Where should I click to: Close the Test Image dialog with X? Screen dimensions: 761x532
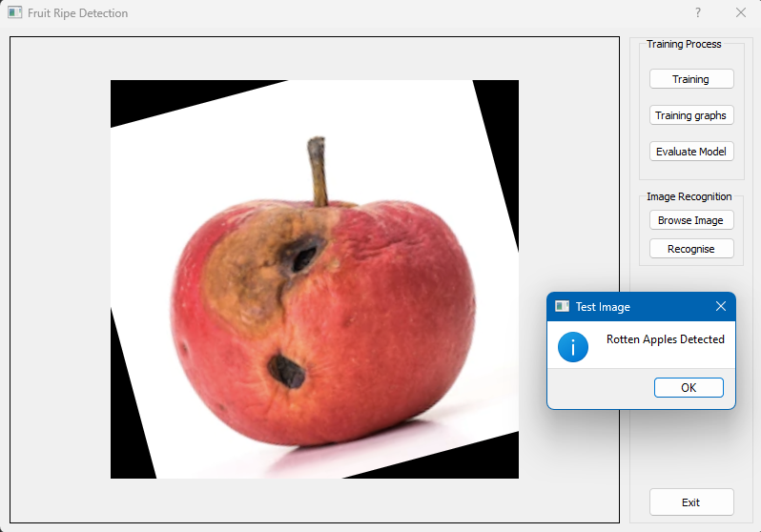point(721,306)
